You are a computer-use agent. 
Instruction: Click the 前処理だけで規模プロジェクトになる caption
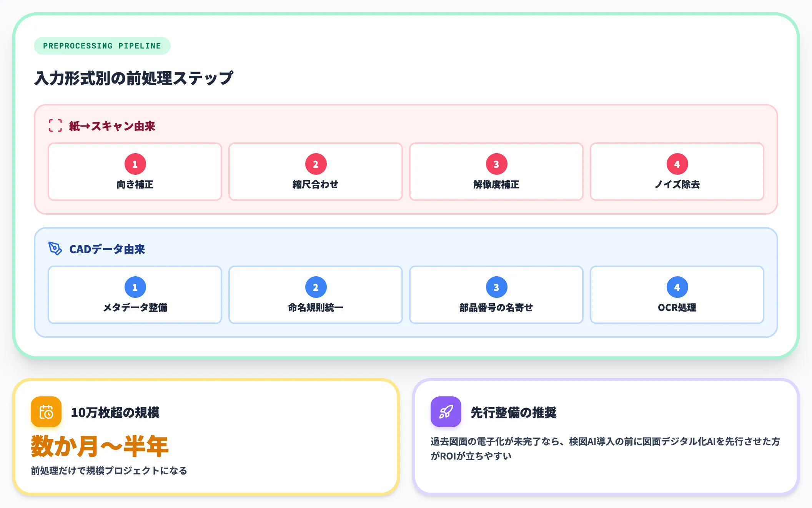(x=109, y=470)
